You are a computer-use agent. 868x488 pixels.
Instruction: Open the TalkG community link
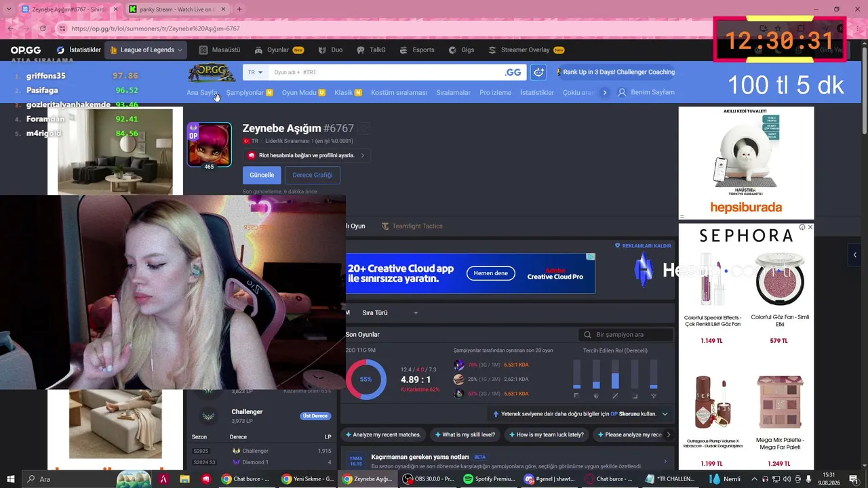pyautogui.click(x=371, y=50)
